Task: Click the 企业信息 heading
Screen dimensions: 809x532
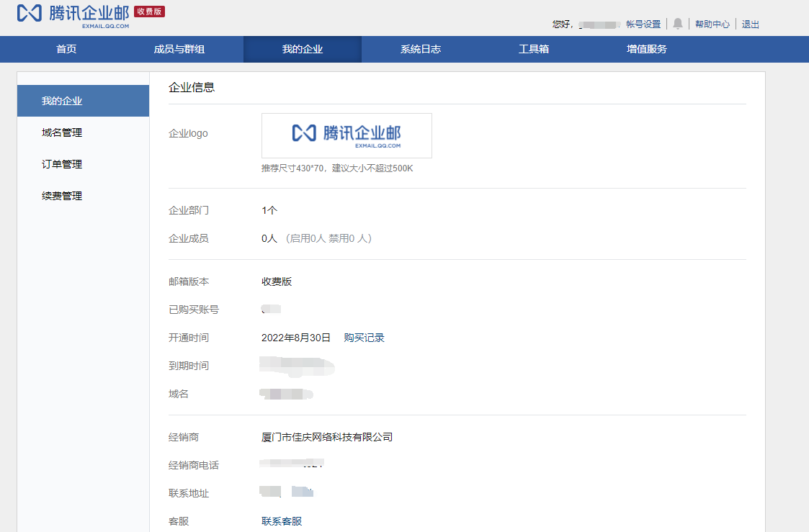Action: (192, 87)
